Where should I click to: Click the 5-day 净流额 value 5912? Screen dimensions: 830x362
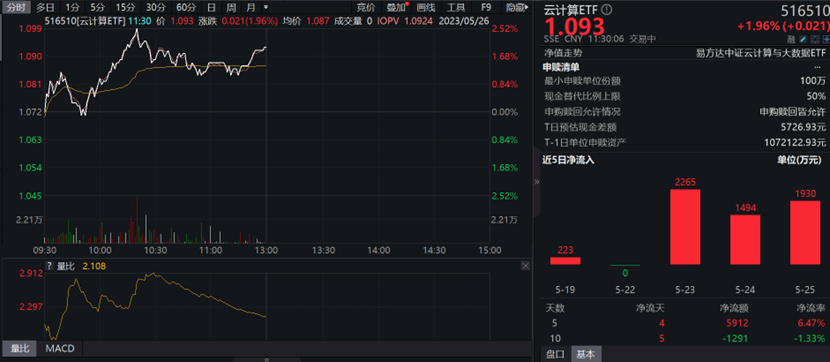click(738, 323)
